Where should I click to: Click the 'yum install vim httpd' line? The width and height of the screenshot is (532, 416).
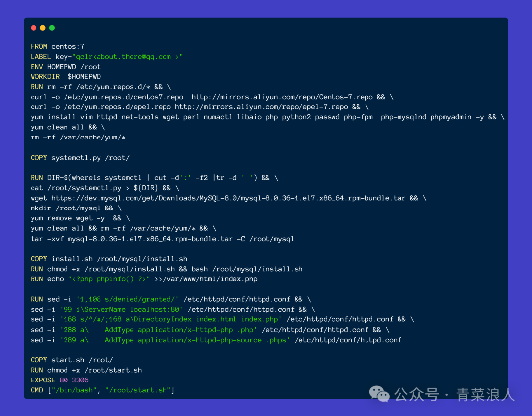point(267,117)
